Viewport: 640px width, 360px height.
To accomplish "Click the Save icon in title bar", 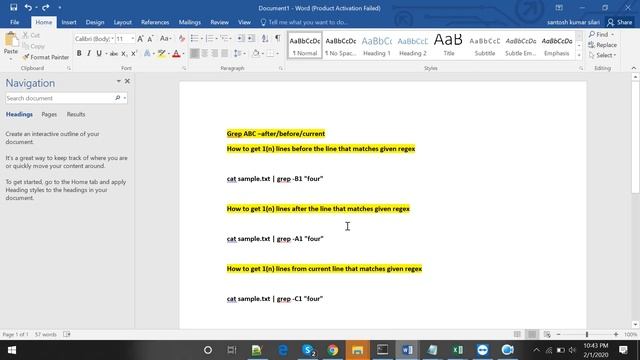I will 13,7.
